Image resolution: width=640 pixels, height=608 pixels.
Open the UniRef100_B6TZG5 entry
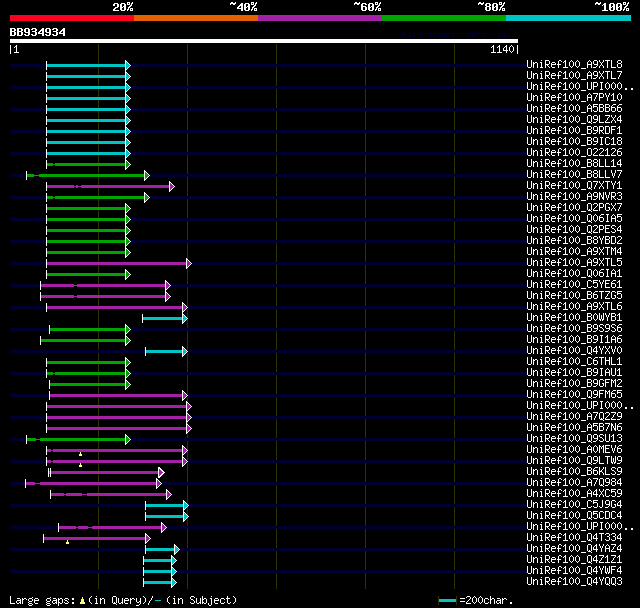574,295
